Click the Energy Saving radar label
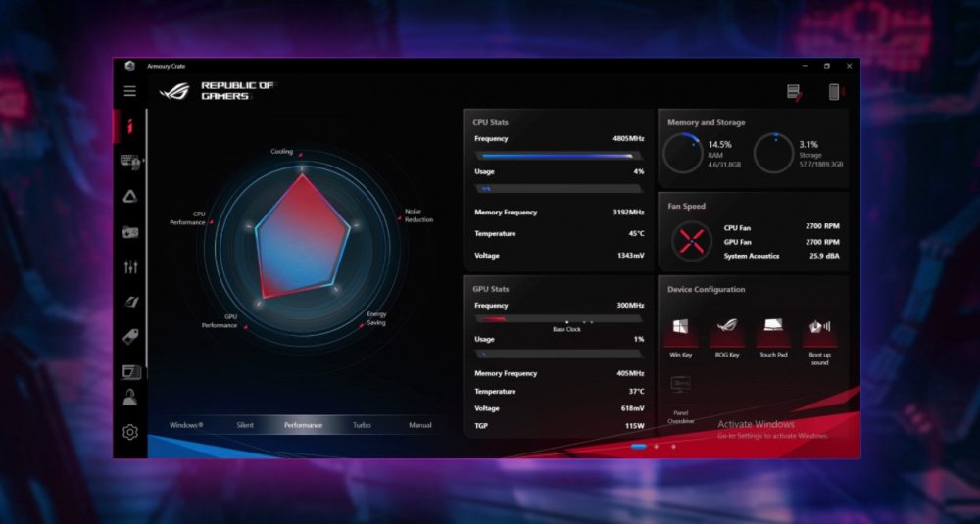This screenshot has height=524, width=980. click(x=376, y=318)
